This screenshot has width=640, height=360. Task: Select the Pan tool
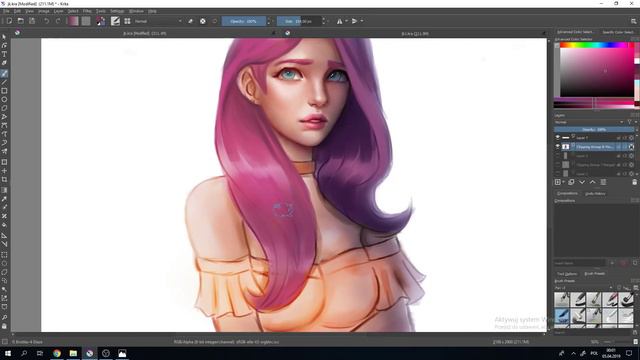pyautogui.click(x=4, y=326)
